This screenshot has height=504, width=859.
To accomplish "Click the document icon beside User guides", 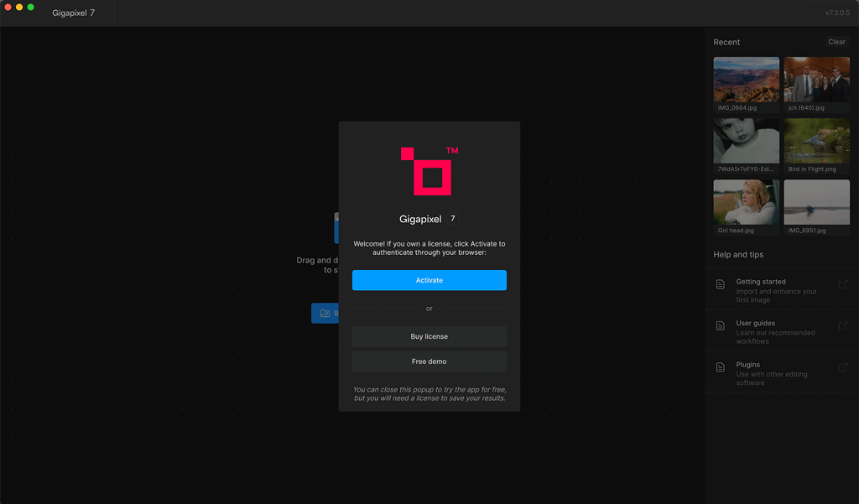I will click(x=721, y=326).
